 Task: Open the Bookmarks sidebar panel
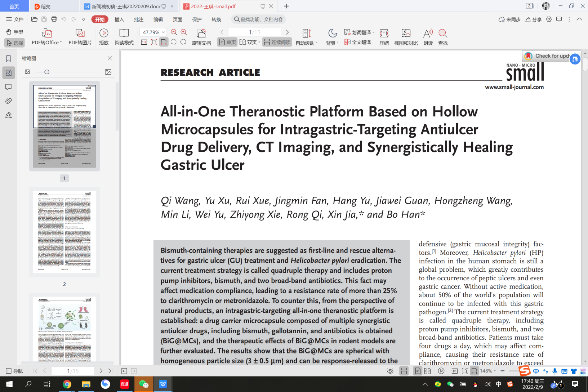[x=9, y=58]
